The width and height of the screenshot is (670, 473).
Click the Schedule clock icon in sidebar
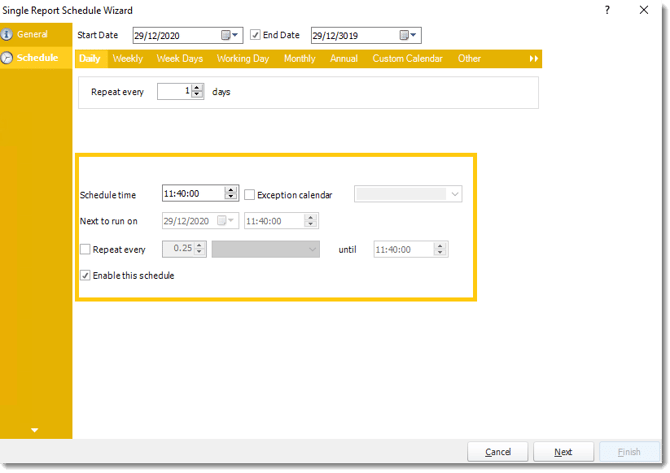click(8, 58)
